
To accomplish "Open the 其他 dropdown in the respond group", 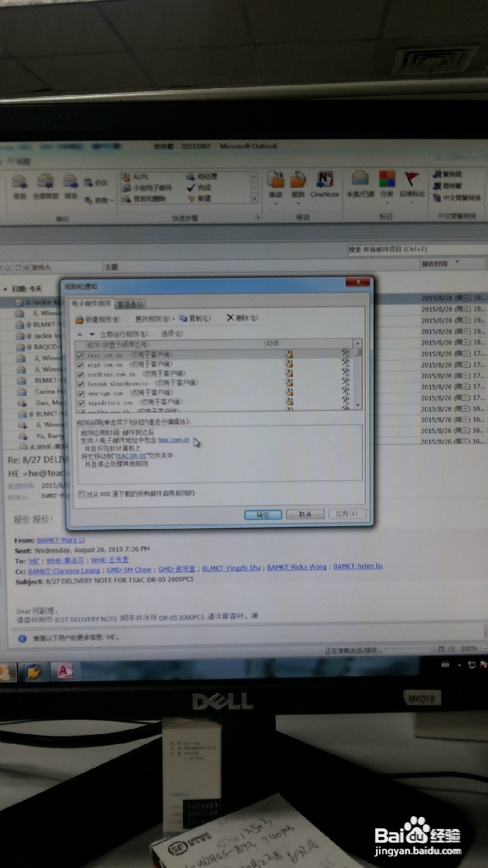I will point(99,200).
